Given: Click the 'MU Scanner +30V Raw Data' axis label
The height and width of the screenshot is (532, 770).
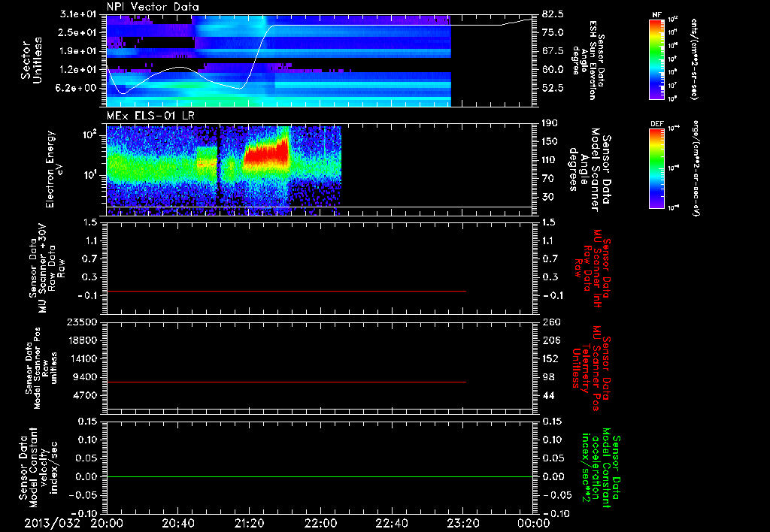Looking at the screenshot, I should (46, 268).
